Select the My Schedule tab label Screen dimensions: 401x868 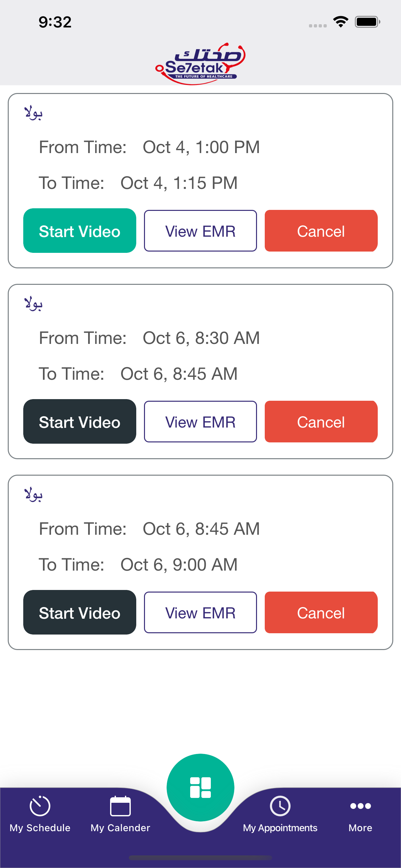coord(40,828)
